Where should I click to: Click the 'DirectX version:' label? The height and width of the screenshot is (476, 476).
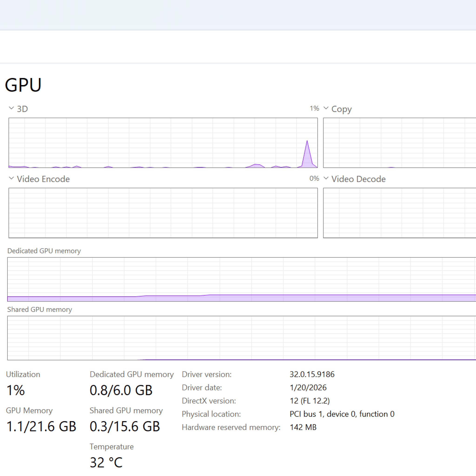209,401
